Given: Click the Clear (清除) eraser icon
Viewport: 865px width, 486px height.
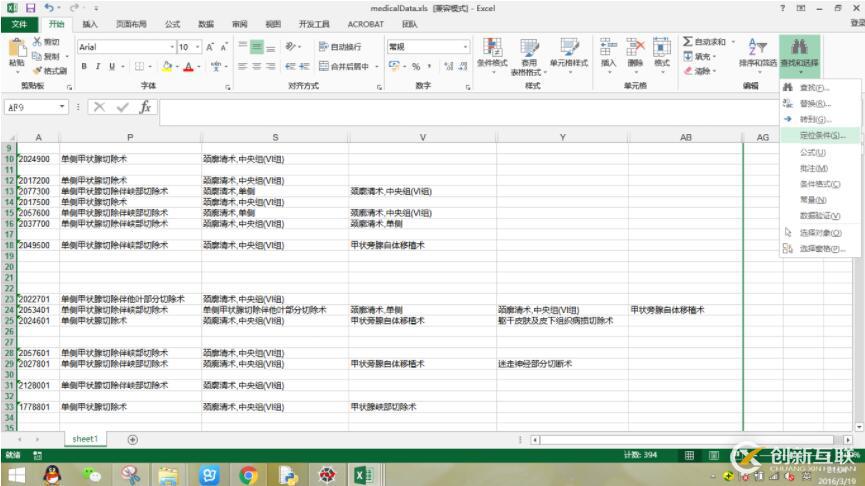Looking at the screenshot, I should point(688,71).
